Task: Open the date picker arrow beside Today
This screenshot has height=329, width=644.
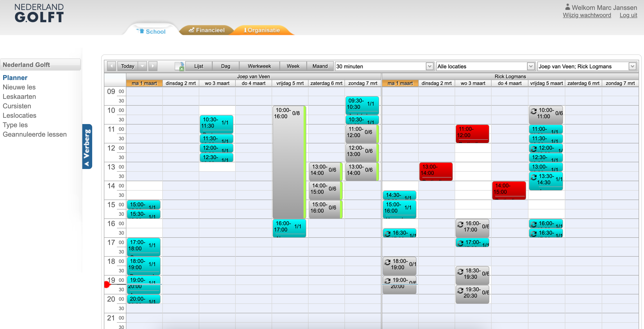Action: [x=143, y=66]
